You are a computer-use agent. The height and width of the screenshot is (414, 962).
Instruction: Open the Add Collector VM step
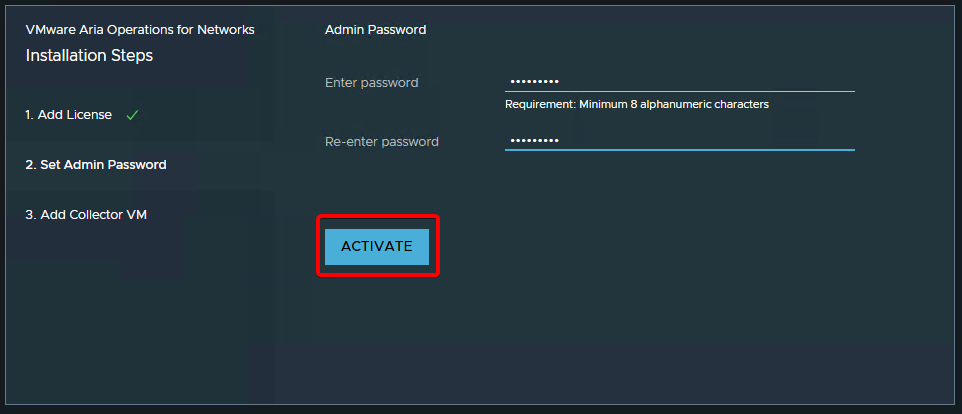click(x=86, y=214)
